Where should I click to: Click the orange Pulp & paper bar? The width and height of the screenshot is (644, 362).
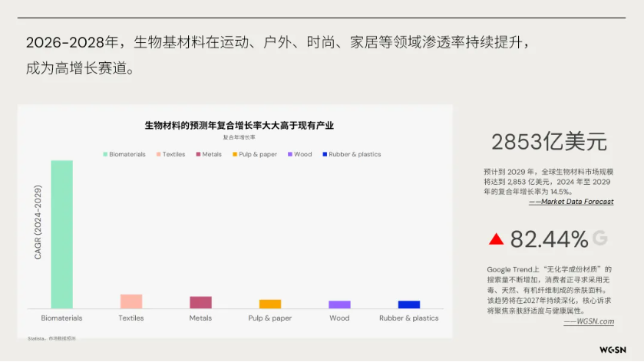(x=270, y=304)
